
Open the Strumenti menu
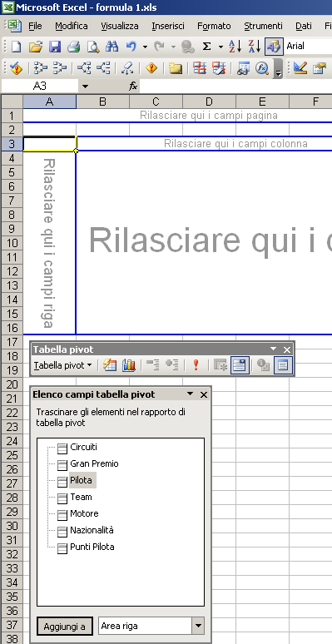263,26
